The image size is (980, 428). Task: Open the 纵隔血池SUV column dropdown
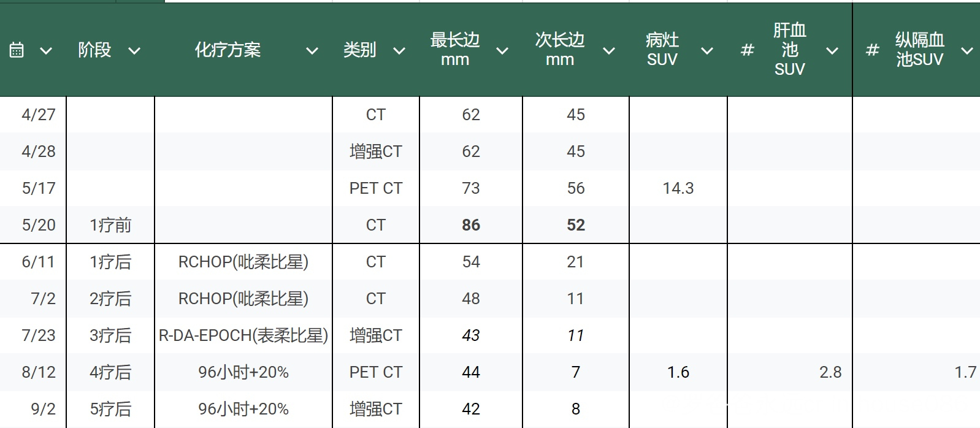pos(967,51)
